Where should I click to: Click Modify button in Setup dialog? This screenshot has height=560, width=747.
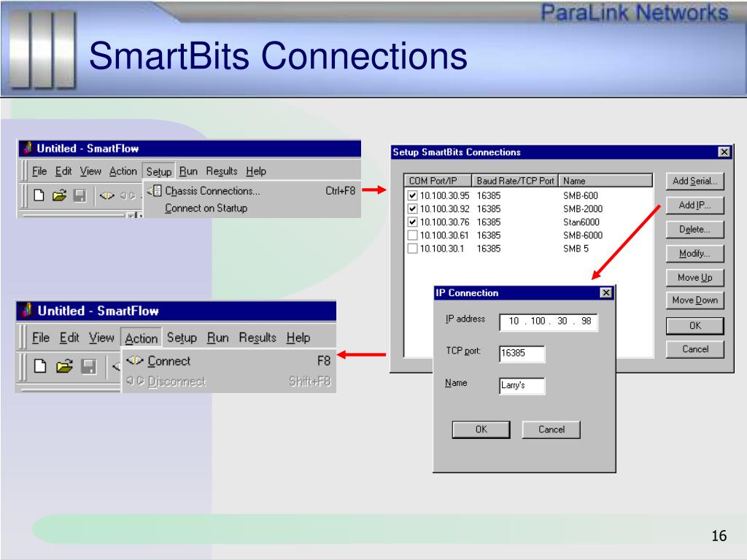[x=694, y=253]
